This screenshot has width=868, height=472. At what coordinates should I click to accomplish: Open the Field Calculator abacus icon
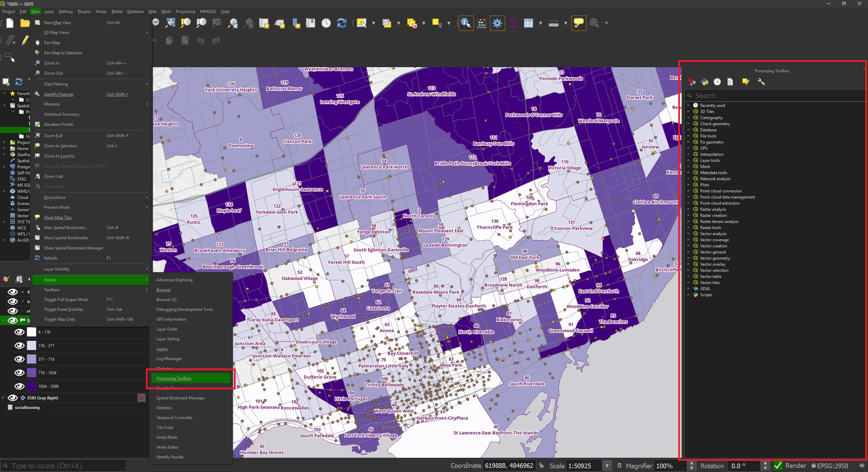(482, 23)
